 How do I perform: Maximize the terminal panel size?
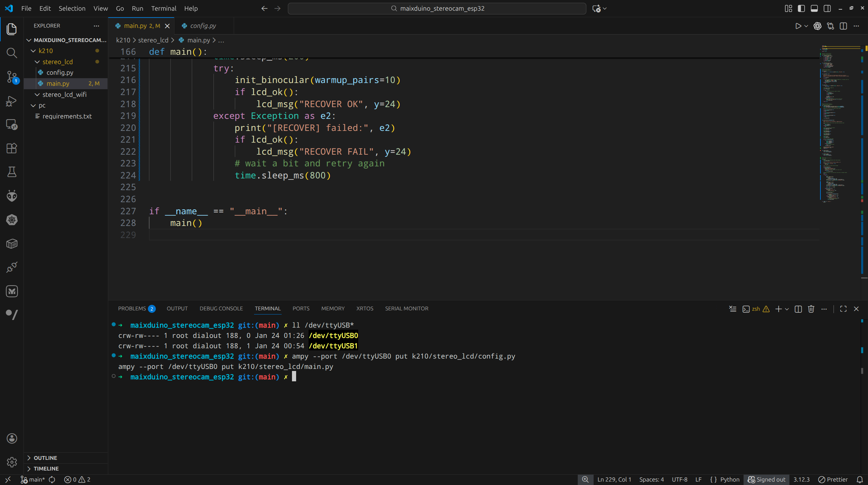tap(843, 309)
